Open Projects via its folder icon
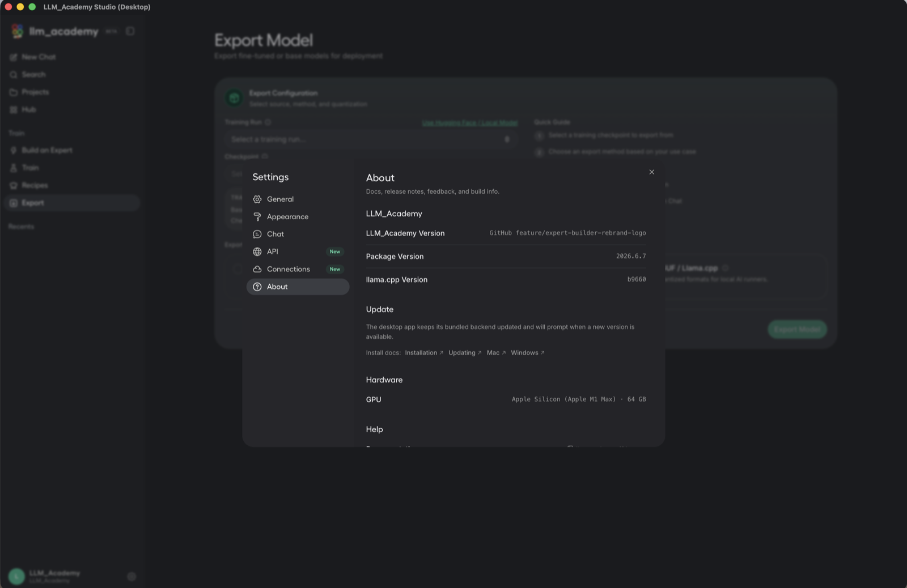Image resolution: width=907 pixels, height=588 pixels. (14, 92)
